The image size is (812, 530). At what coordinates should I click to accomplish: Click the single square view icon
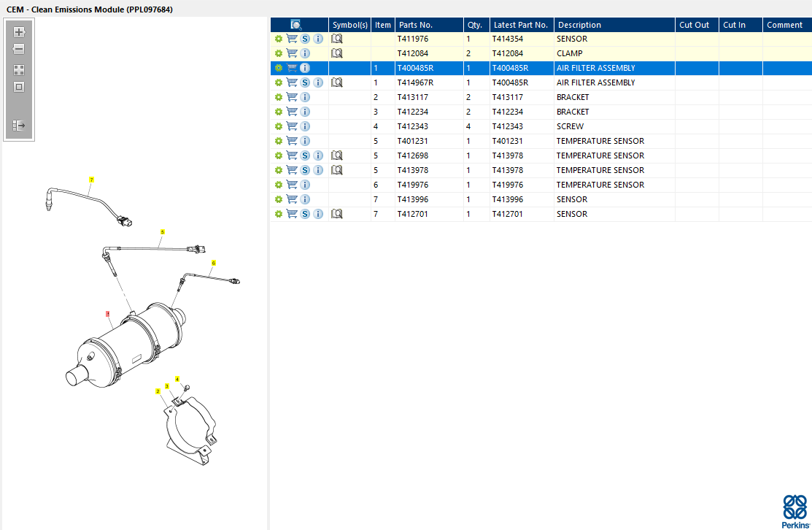[19, 87]
